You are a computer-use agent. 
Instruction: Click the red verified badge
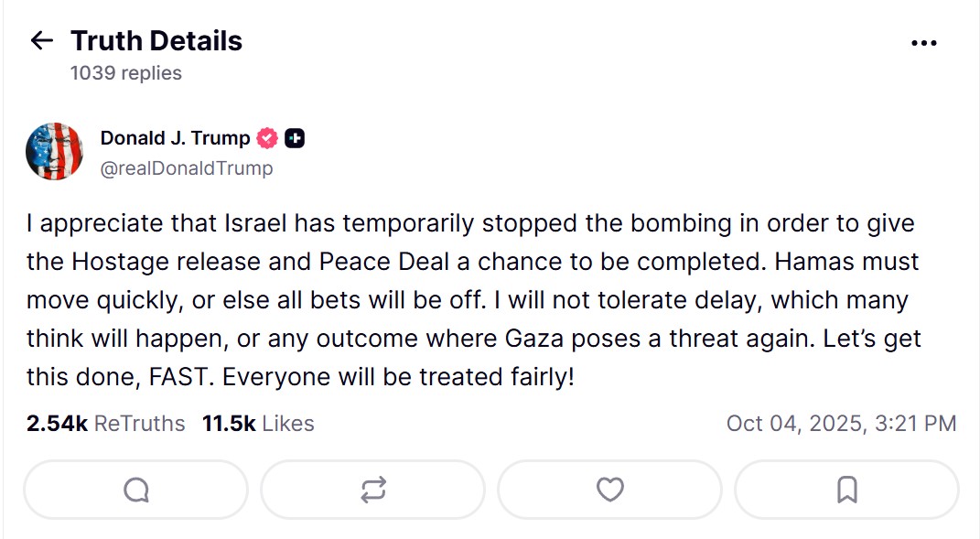point(267,138)
